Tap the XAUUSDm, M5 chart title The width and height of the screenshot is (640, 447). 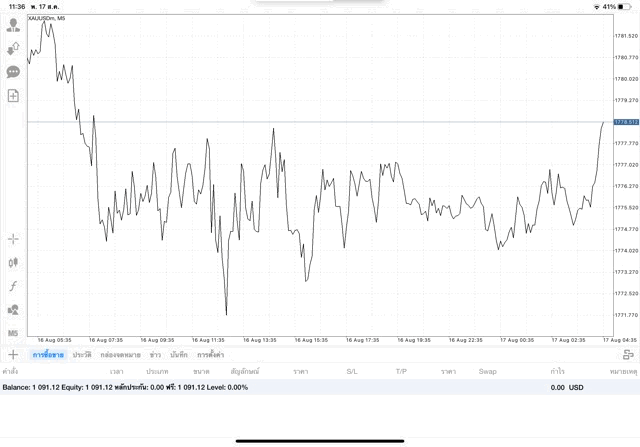pyautogui.click(x=47, y=18)
